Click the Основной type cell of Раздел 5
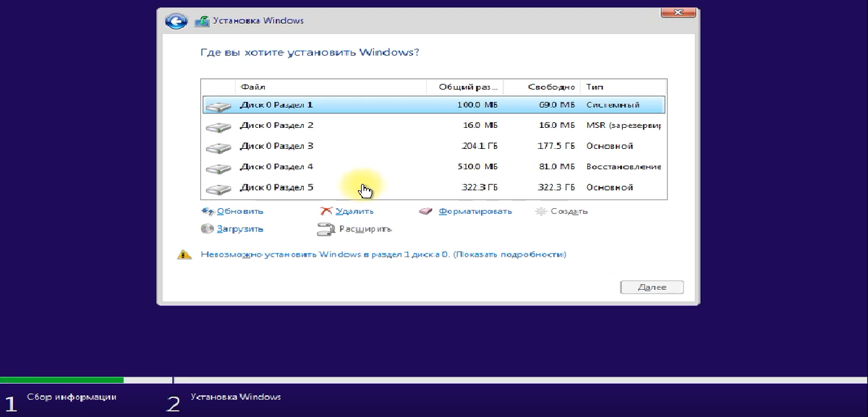The width and height of the screenshot is (868, 417). (x=610, y=188)
